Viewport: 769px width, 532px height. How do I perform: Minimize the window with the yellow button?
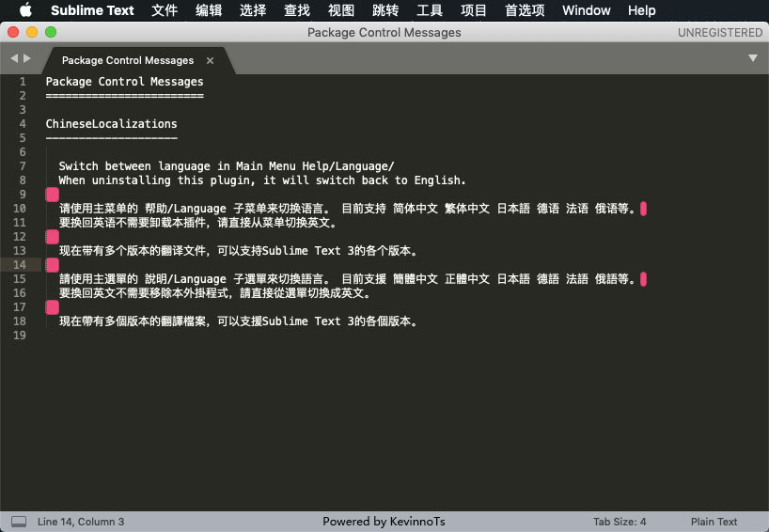[32, 32]
